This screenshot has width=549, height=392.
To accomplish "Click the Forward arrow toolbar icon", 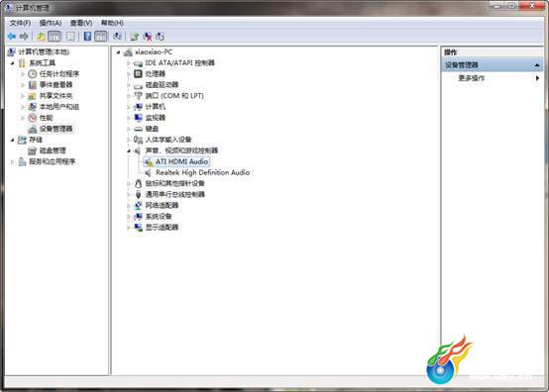I will coord(24,37).
